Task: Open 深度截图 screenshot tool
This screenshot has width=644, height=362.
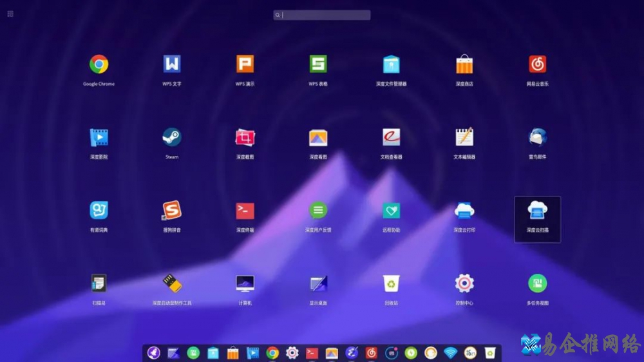Action: (x=245, y=137)
